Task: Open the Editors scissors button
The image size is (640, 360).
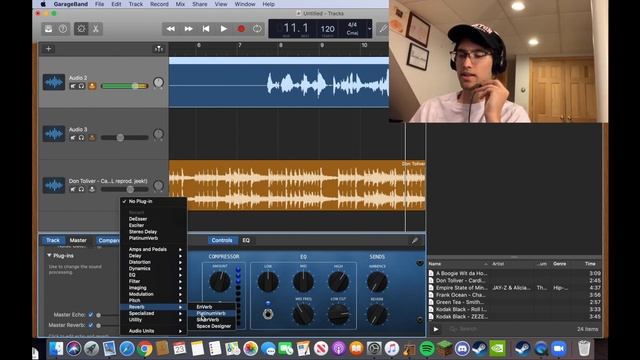Action: 96,29
